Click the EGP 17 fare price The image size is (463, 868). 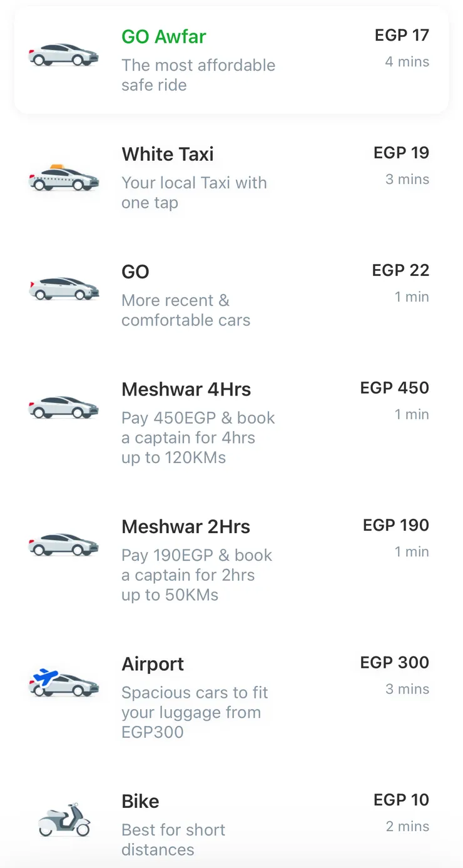click(x=402, y=35)
